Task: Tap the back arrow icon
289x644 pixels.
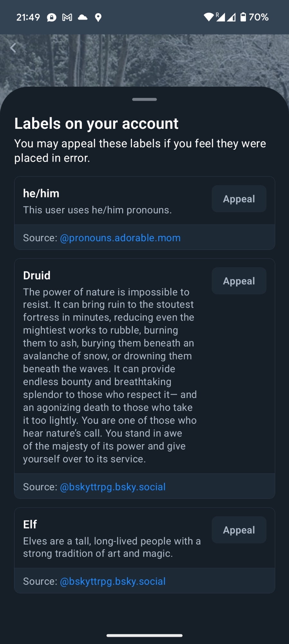Action: pos(13,48)
